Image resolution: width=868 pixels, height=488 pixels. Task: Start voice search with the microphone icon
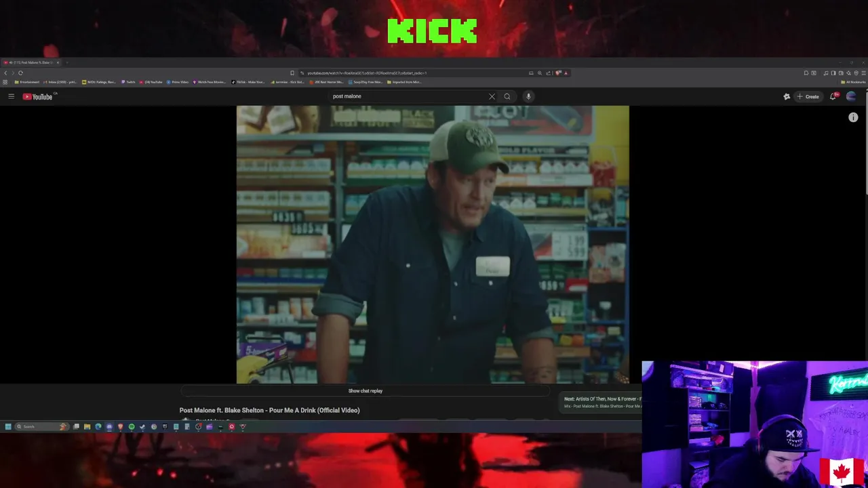(x=528, y=96)
